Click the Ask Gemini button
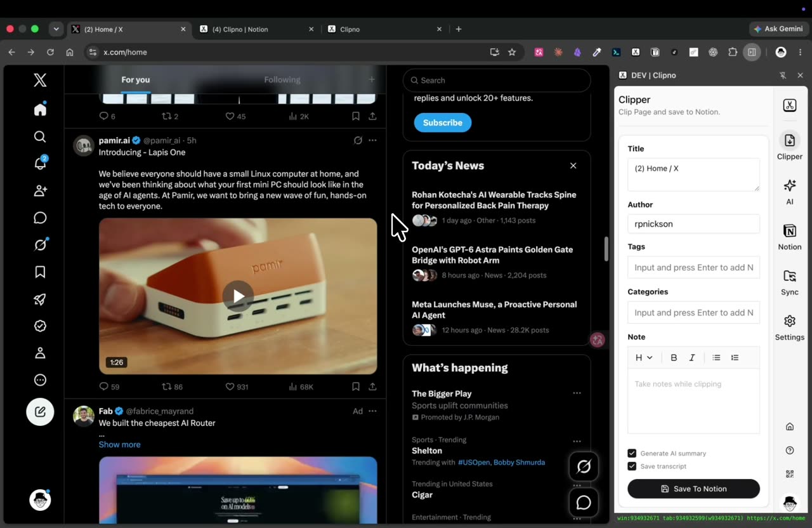The width and height of the screenshot is (812, 528). coord(778,29)
